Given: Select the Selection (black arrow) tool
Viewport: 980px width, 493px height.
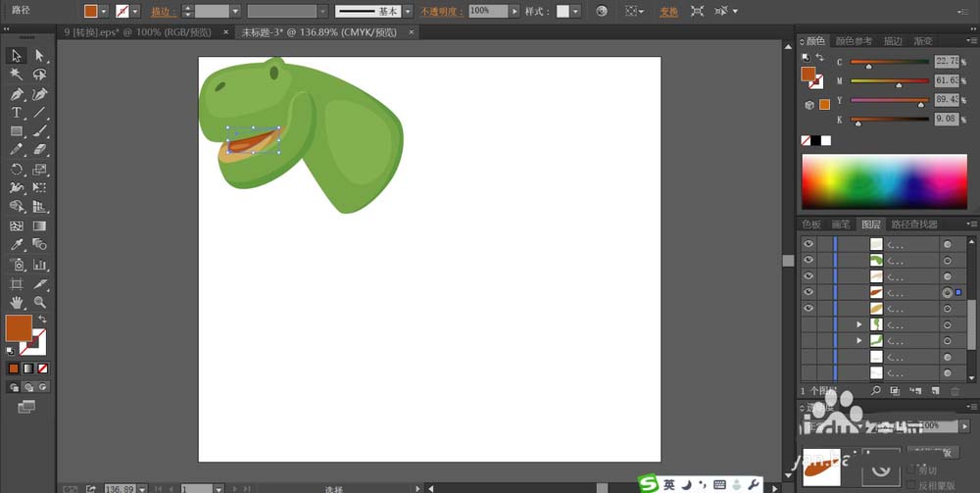Looking at the screenshot, I should coord(17,56).
